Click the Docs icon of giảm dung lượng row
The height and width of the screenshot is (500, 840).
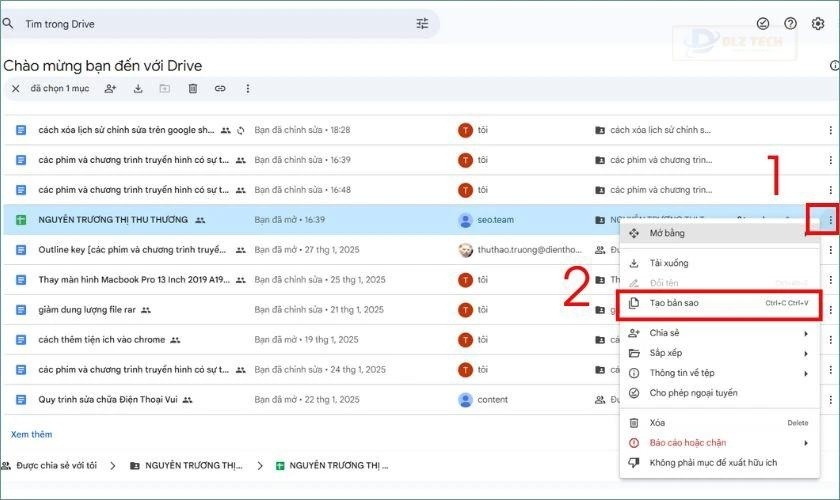point(21,310)
